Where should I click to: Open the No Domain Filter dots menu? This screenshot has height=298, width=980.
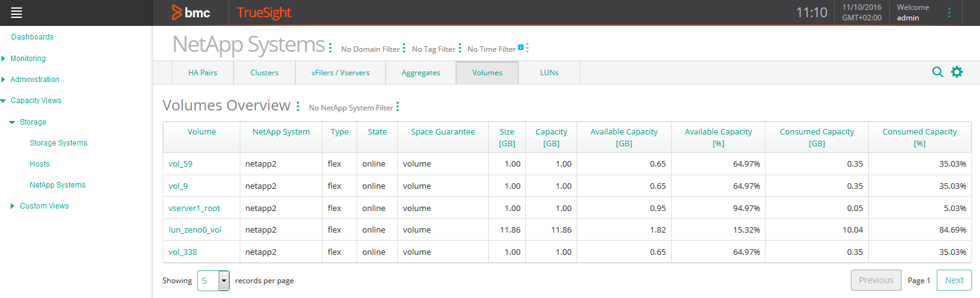[x=404, y=48]
